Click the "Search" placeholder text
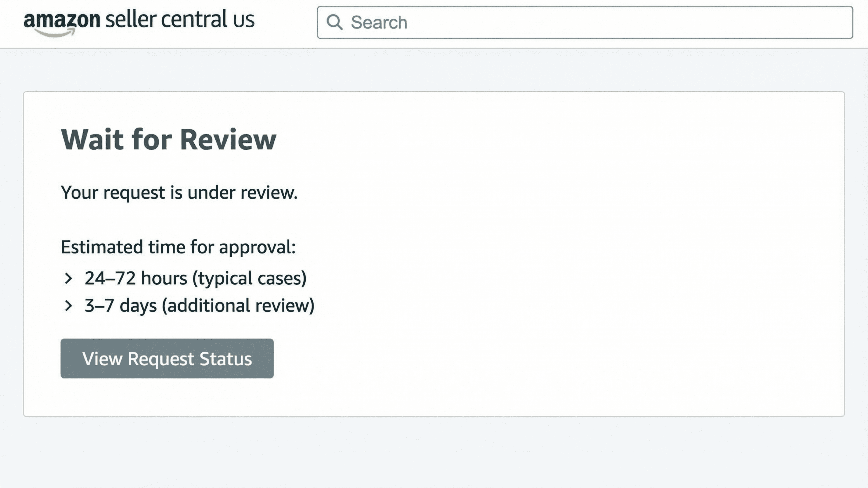The image size is (868, 488). (379, 23)
